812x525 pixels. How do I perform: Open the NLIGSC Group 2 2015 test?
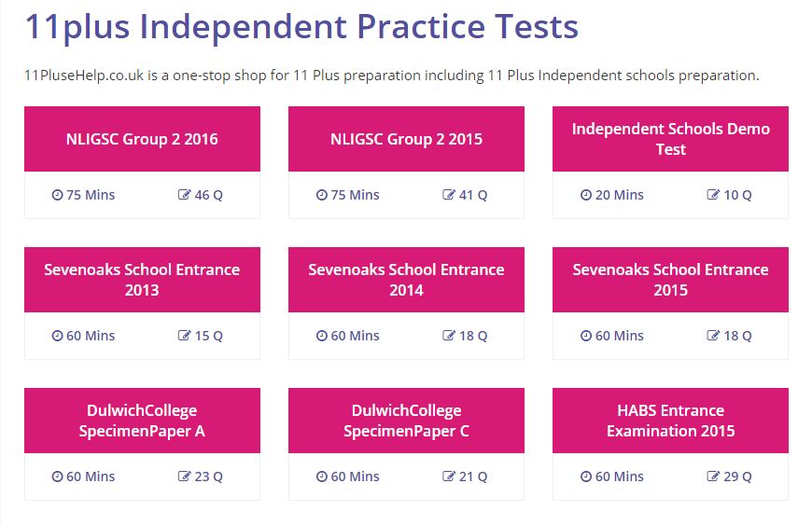pos(406,139)
